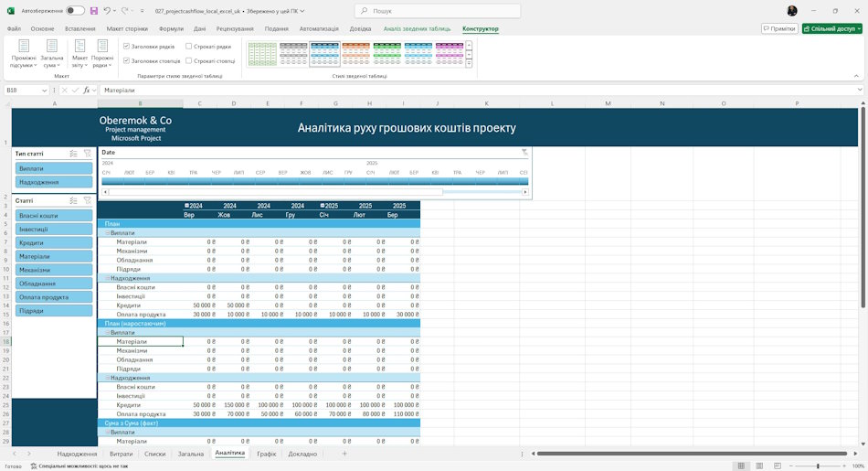Viewport: 868px width, 471px height.
Task: Switch to Page Break Preview in status bar
Action: tap(778, 466)
